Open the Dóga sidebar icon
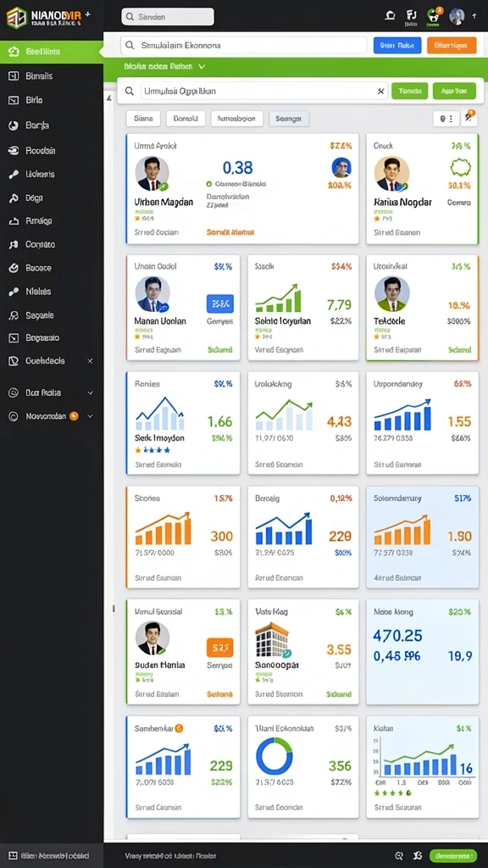Image resolution: width=488 pixels, height=868 pixels. pos(14,198)
